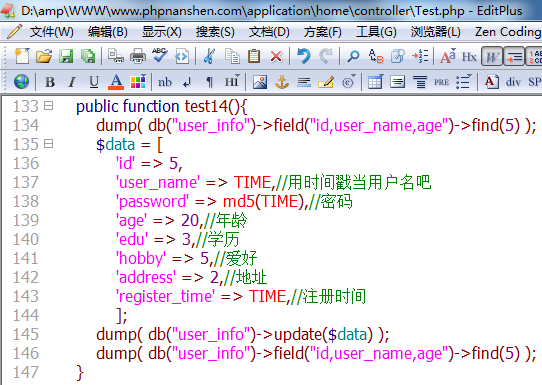Open the color palette grid icon

pyautogui.click(x=138, y=82)
